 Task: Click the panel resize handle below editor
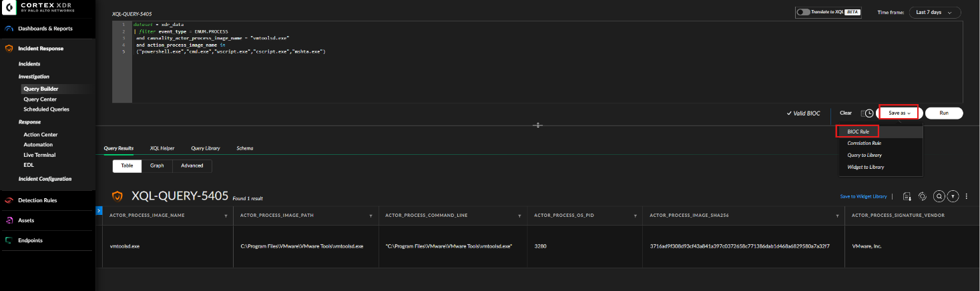pyautogui.click(x=538, y=125)
